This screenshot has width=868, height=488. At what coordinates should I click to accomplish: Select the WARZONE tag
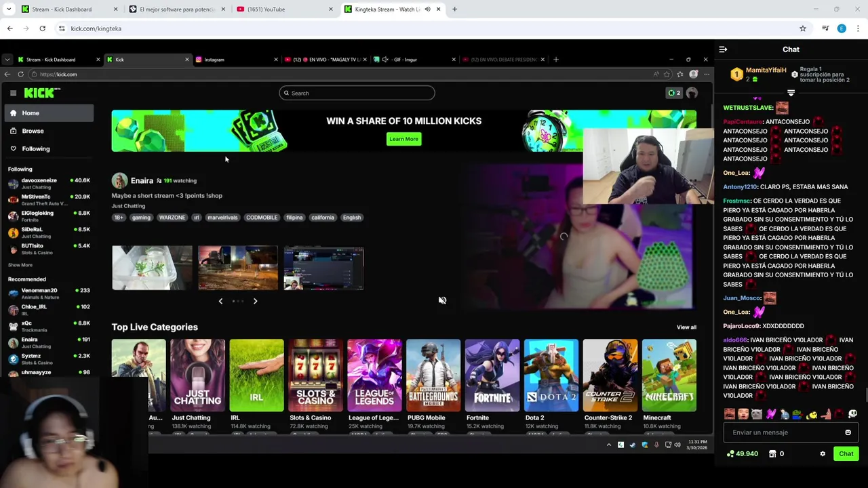[172, 218]
